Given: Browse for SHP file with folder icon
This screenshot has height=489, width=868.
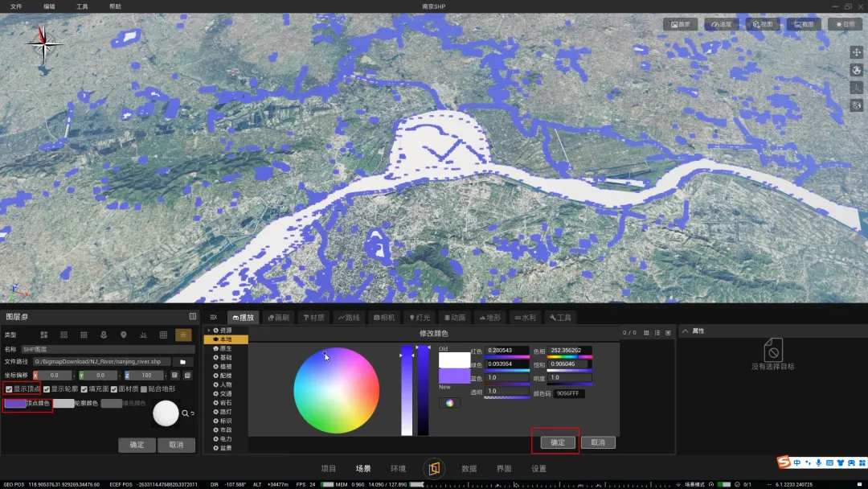Looking at the screenshot, I should point(182,362).
